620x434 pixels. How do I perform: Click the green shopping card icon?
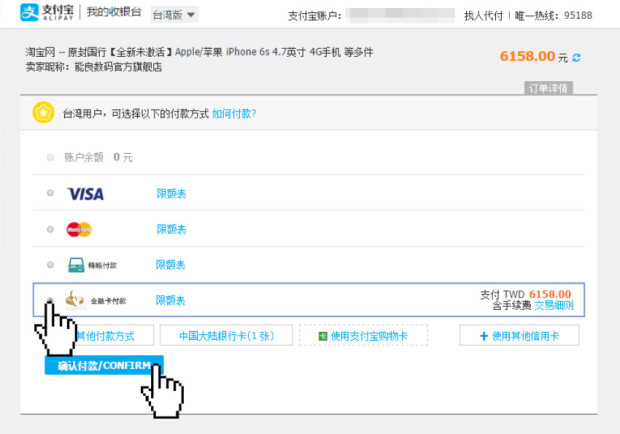pos(323,336)
